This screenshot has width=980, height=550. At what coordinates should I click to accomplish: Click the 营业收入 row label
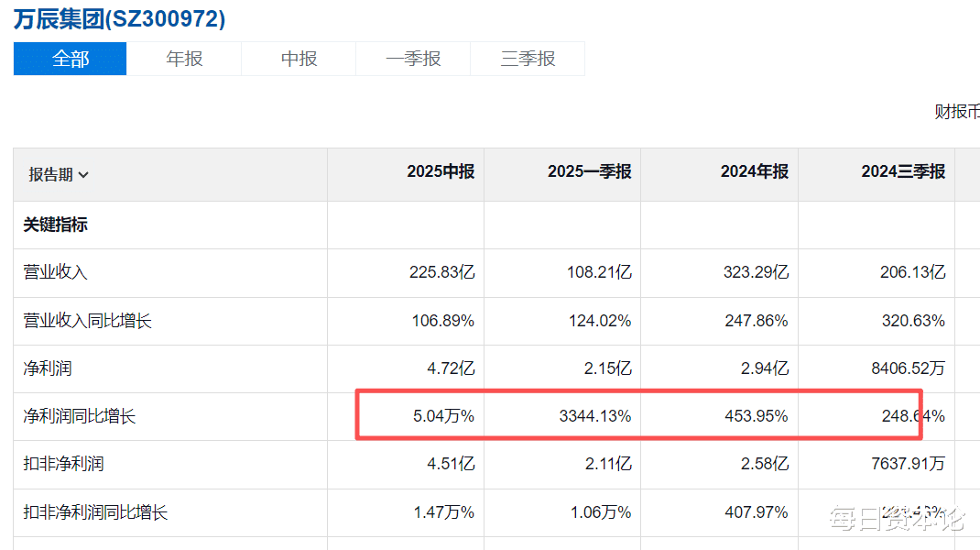coord(55,272)
